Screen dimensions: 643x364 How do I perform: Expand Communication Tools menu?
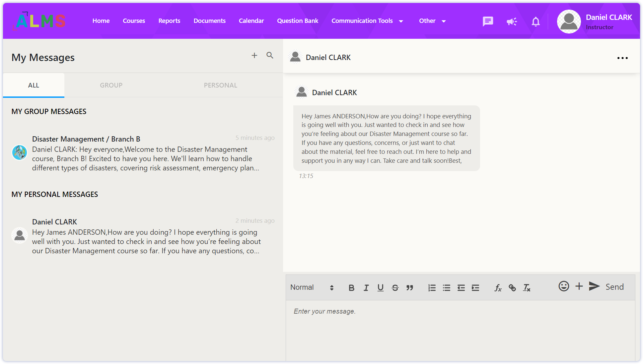coord(367,21)
